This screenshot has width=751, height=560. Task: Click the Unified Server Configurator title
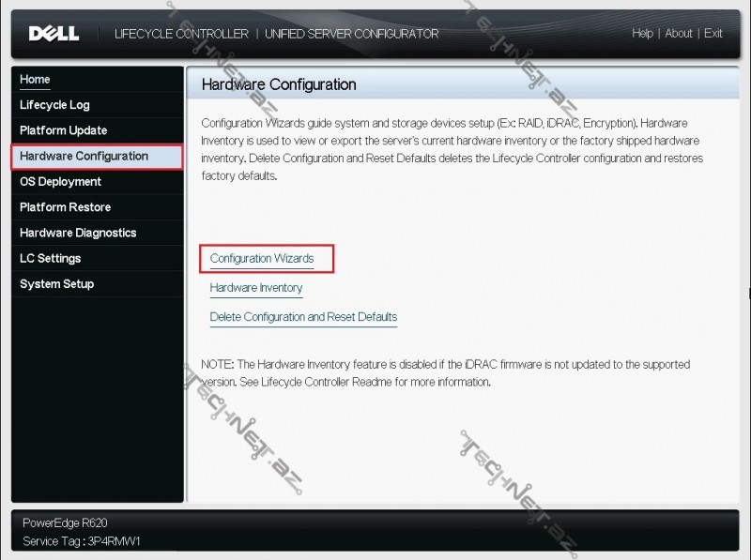(352, 34)
